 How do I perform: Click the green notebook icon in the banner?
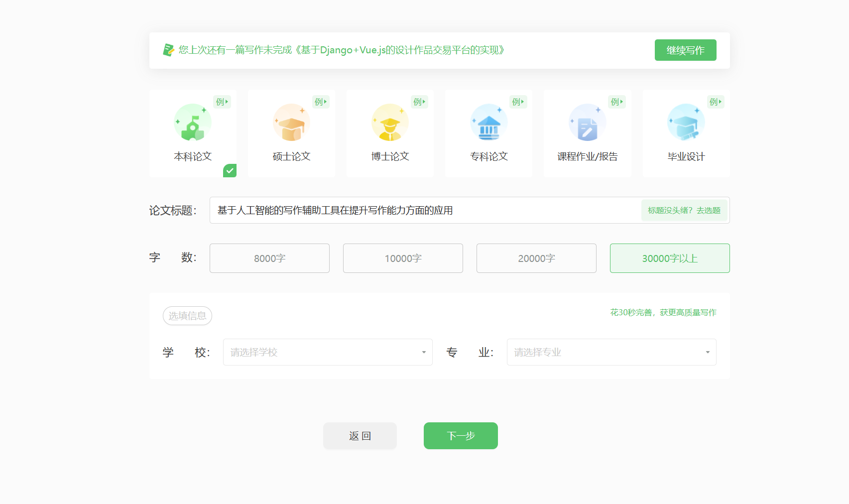pos(168,50)
